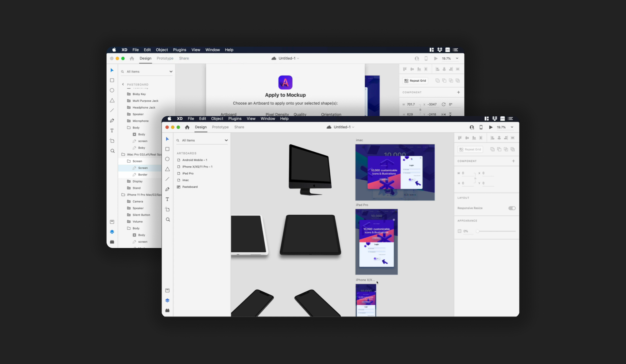Screen dimensions: 626x364
Task: Select the Microphone folder in back window
Action: 141,121
